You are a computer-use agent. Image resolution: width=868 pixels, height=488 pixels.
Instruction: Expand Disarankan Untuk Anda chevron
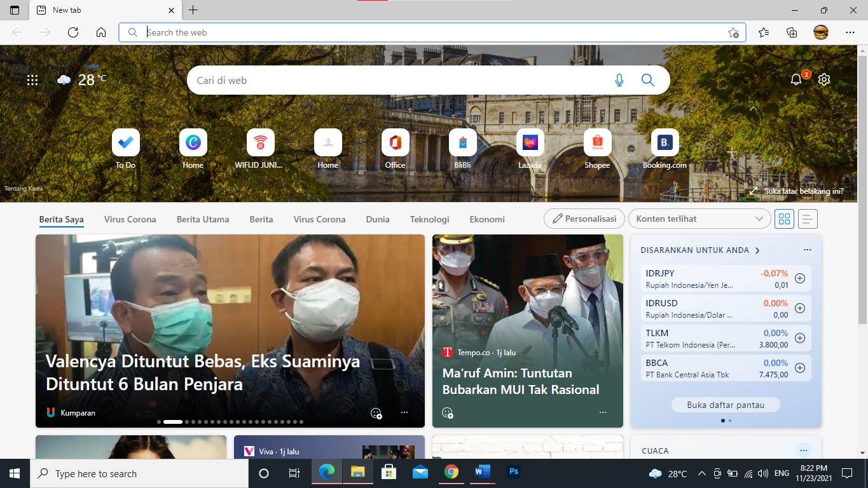[757, 250]
